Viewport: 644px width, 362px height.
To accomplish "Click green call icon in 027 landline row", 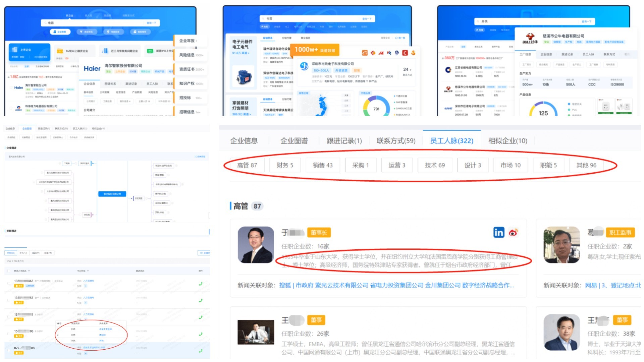I will 201,351.
